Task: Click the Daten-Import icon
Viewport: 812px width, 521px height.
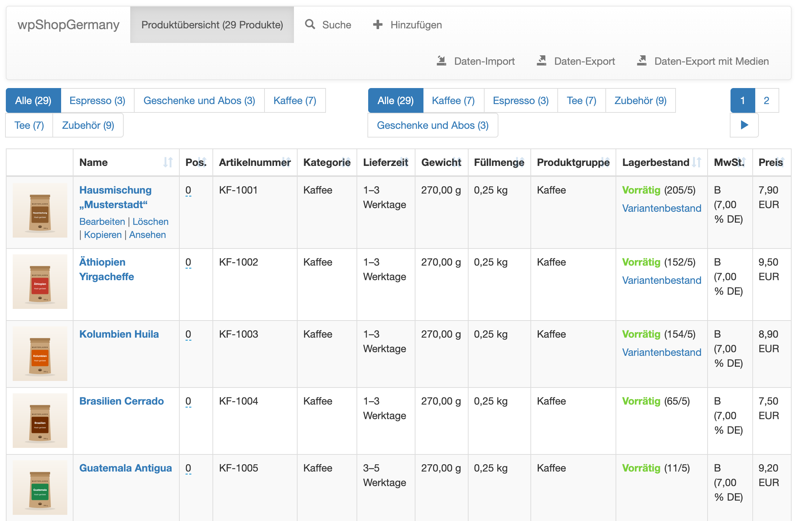Action: pos(441,61)
